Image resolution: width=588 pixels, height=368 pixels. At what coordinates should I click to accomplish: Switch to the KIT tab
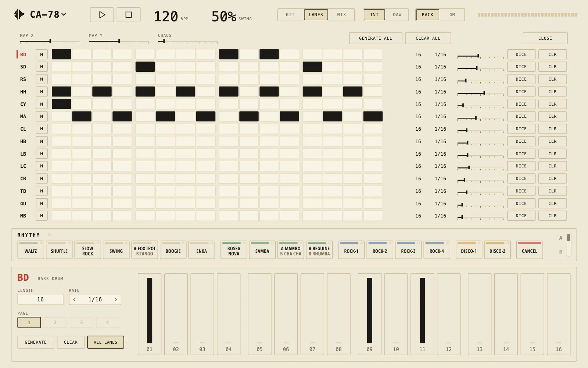click(x=290, y=15)
